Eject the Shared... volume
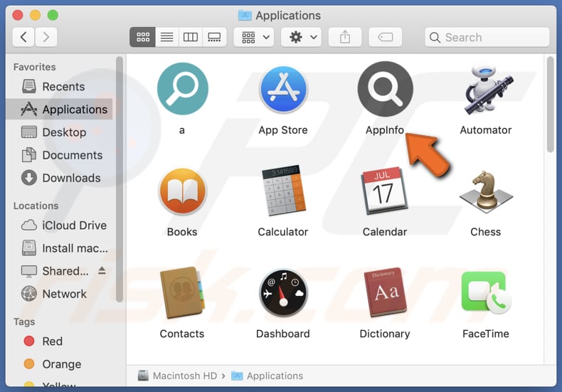This screenshot has height=392, width=562. 102,270
